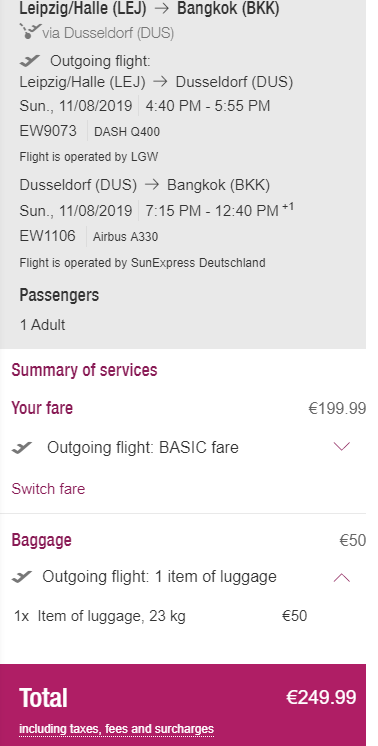Click the Switch fare link
The width and height of the screenshot is (378, 746).
pyautogui.click(x=48, y=489)
